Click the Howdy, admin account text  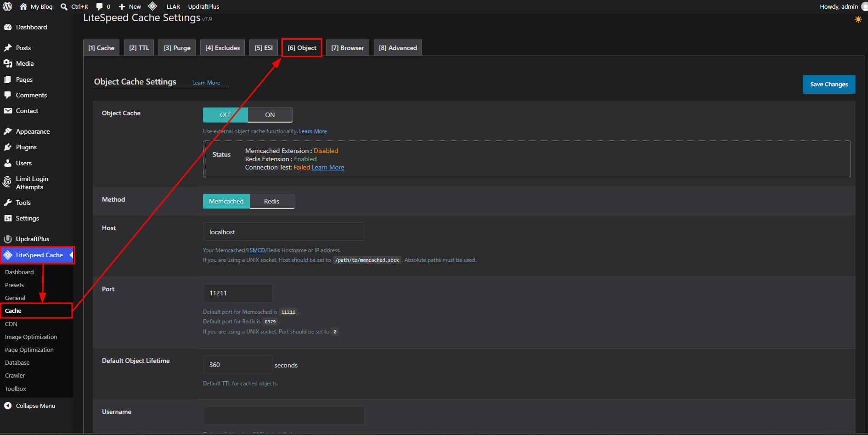pos(839,6)
